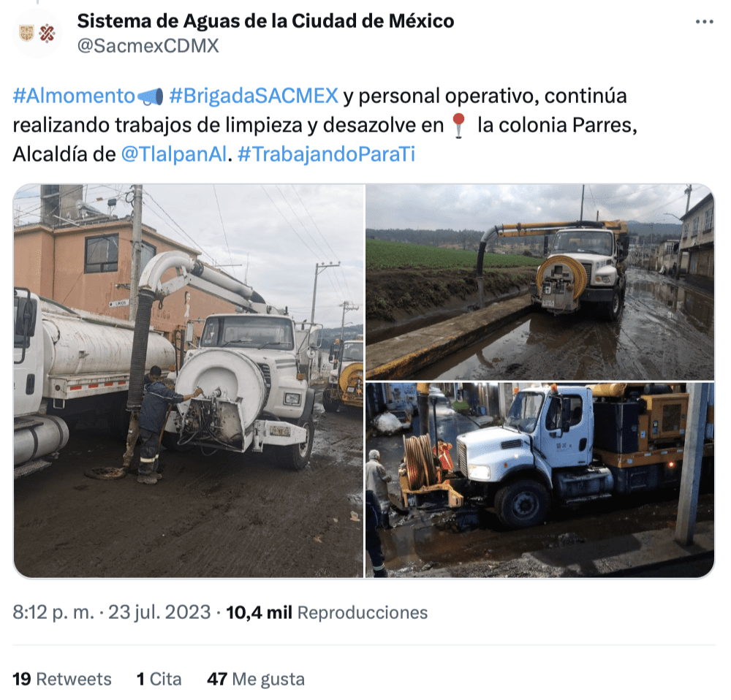Click the megaphone emoji after #Almomento
The image size is (731, 700).
coord(151,96)
